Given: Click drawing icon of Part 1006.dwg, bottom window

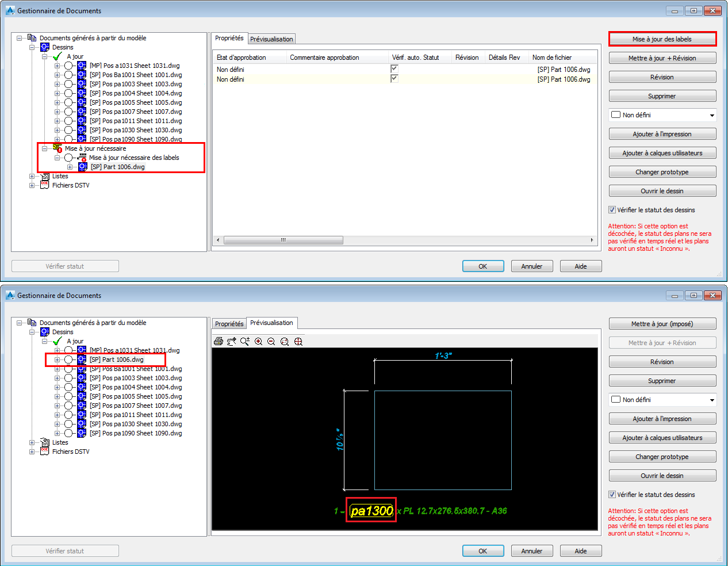Looking at the screenshot, I should pyautogui.click(x=82, y=360).
